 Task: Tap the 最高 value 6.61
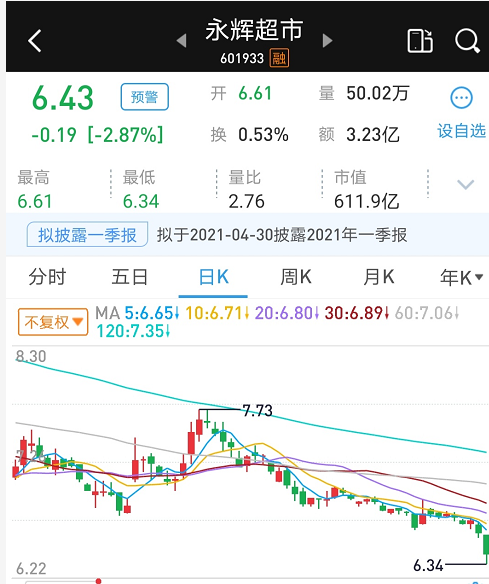35,201
